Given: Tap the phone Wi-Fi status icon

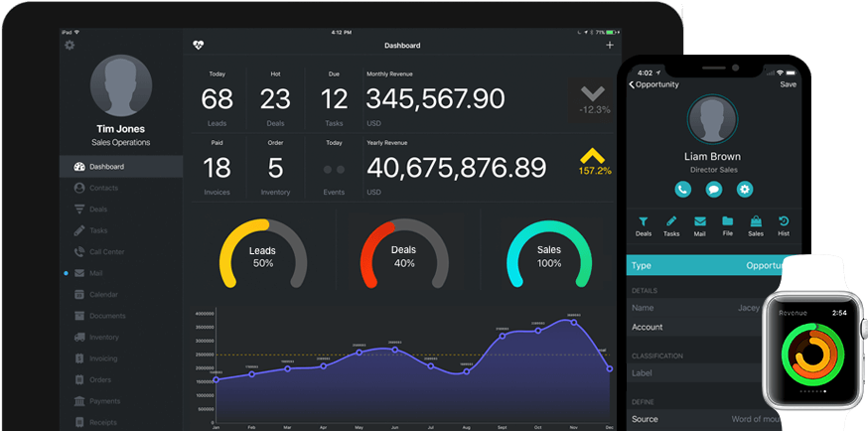Looking at the screenshot, I should [x=780, y=72].
